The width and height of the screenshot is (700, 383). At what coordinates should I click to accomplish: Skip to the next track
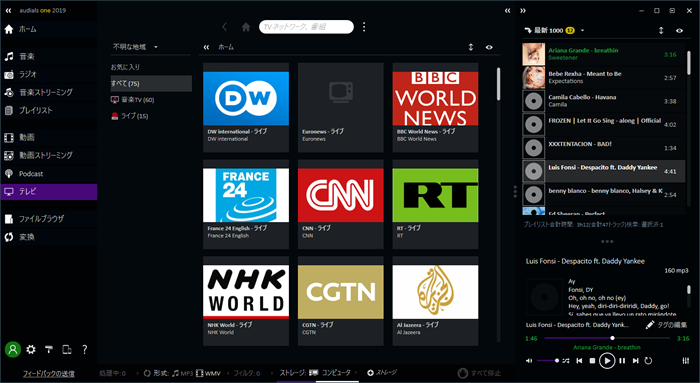coord(636,361)
